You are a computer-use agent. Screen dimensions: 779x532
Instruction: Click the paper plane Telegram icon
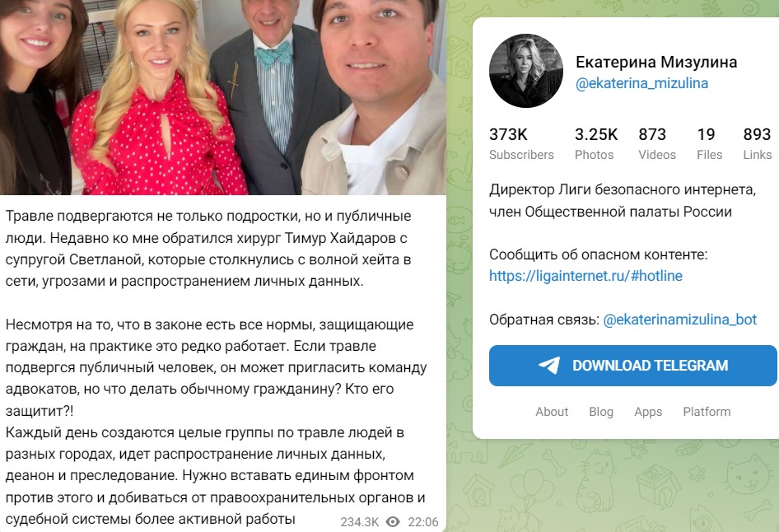click(549, 365)
